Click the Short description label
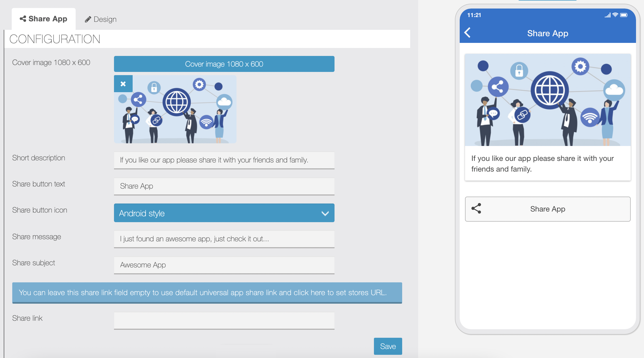Screen dimensions: 644x358 point(39,158)
